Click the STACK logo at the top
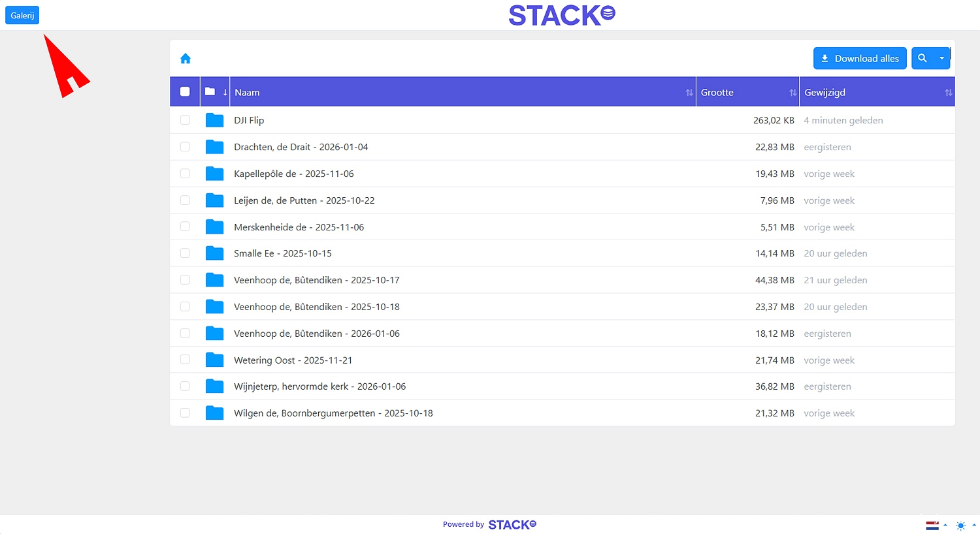Screen dimensions: 980x534 (x=561, y=15)
